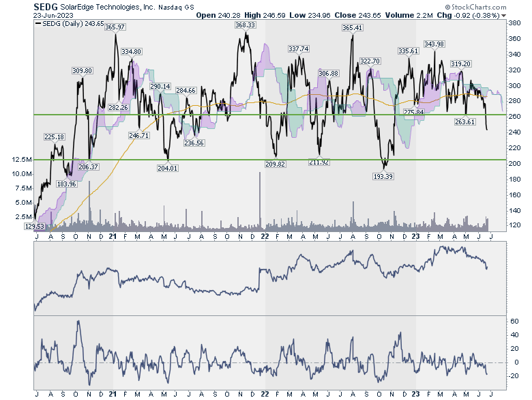This screenshot has height=400, width=532.
Task: Click the 60 oscillator axis tick
Action: tap(514, 321)
